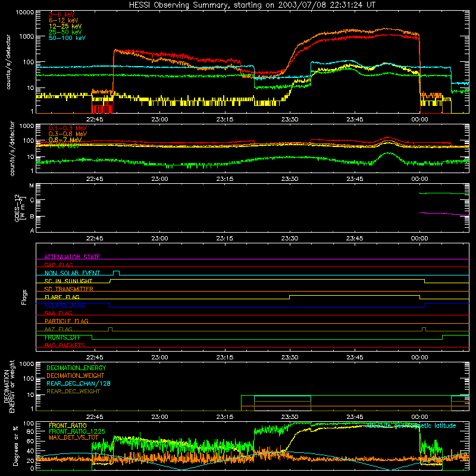Pick the 50-100 keV legend label
Viewport: 476px width, 476px height.
click(x=67, y=38)
